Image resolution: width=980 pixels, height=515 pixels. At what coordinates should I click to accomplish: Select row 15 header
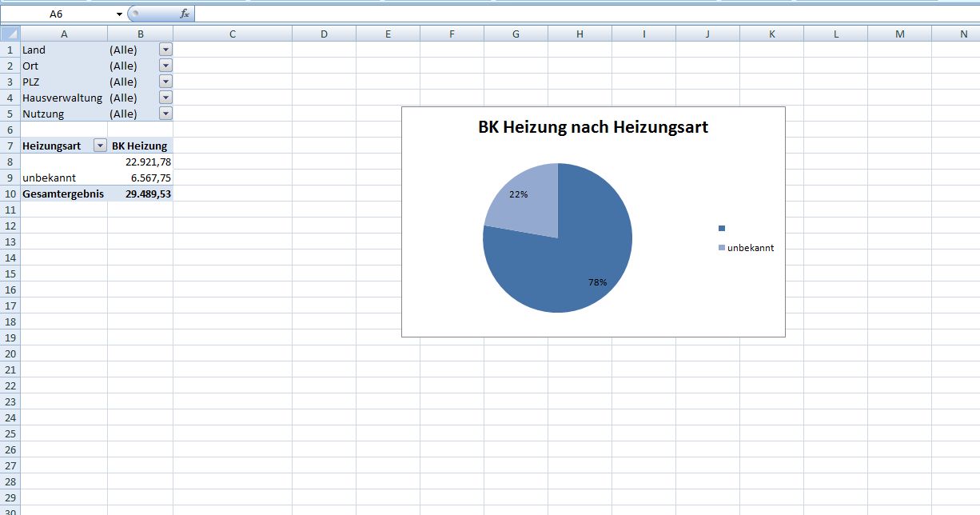click(x=10, y=273)
